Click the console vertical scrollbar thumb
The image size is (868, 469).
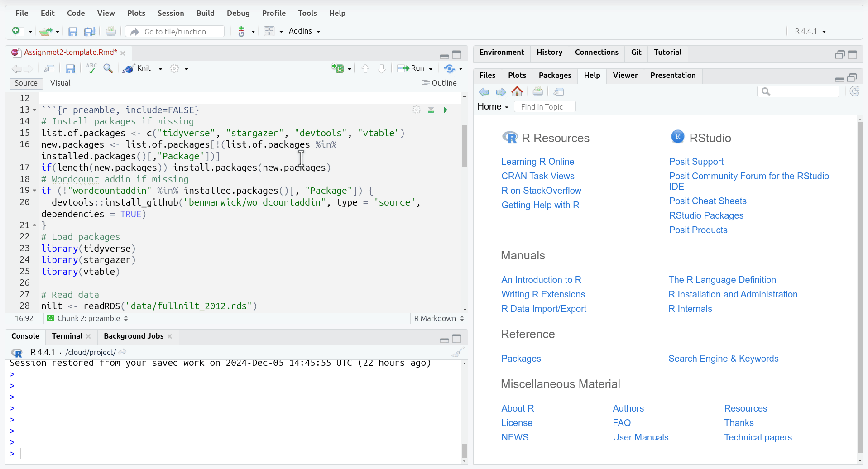coord(464,451)
